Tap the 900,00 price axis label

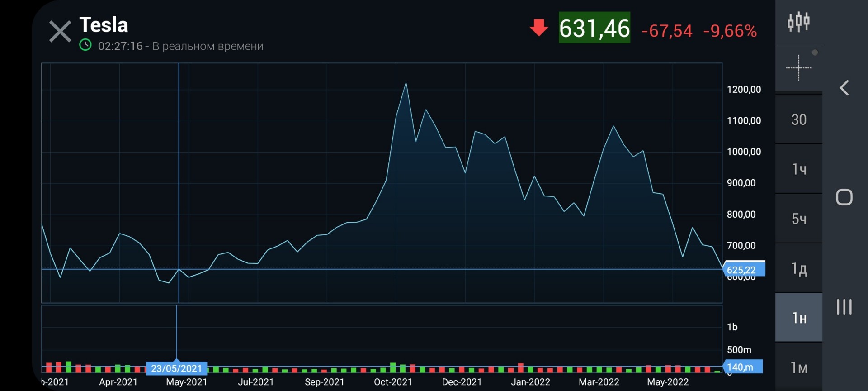pos(741,183)
